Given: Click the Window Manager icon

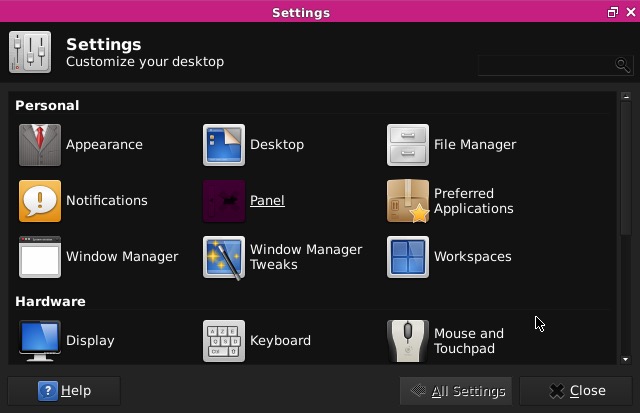Looking at the screenshot, I should pyautogui.click(x=40, y=257).
